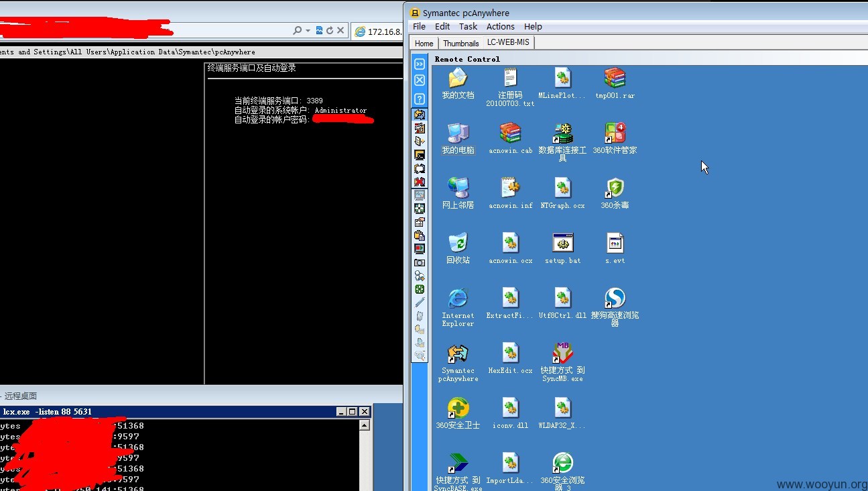
Task: Switch to the LC-WEB-MIS tab
Action: 508,42
